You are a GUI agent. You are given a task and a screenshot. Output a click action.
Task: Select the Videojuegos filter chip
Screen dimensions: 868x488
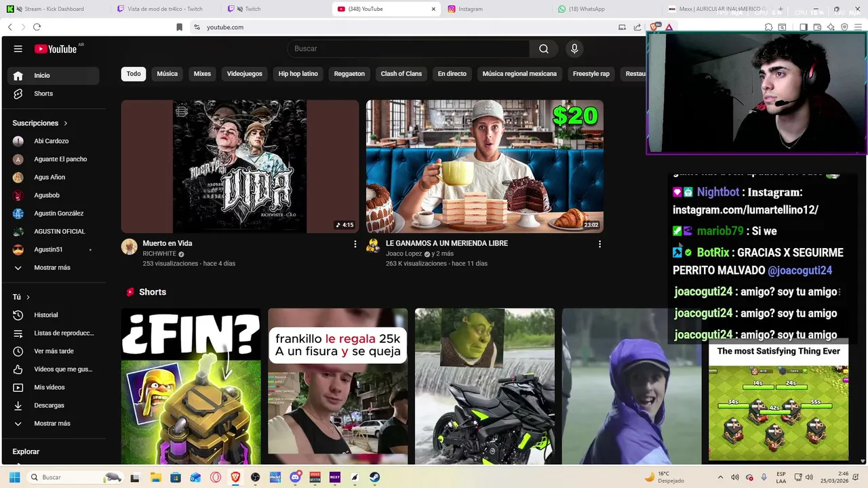[x=244, y=74]
